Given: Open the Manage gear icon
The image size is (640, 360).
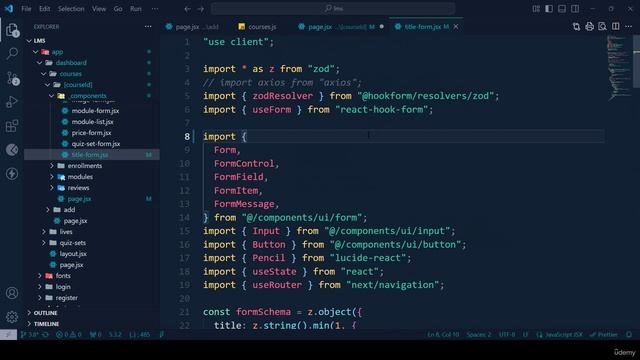Looking at the screenshot, I should (x=12, y=316).
